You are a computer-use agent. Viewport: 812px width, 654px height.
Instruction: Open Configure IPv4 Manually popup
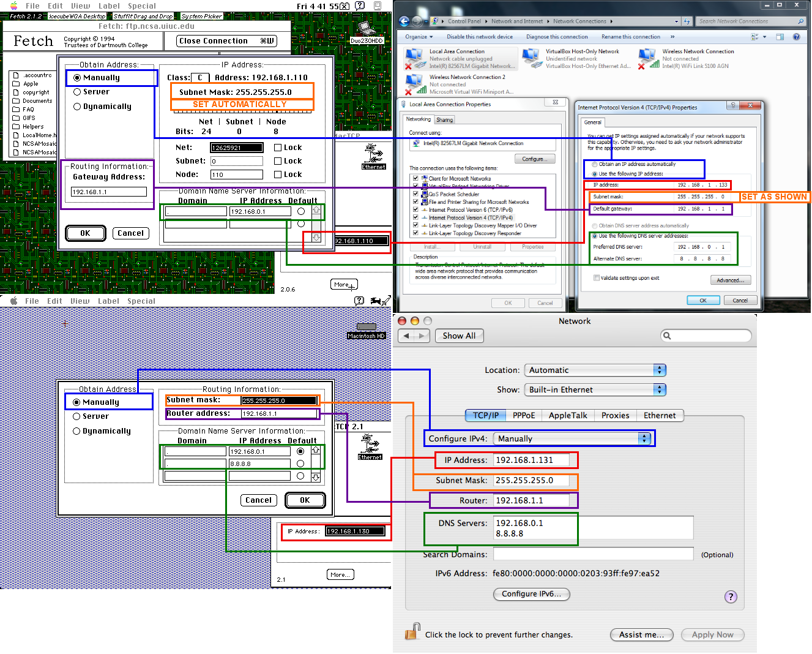click(x=573, y=438)
